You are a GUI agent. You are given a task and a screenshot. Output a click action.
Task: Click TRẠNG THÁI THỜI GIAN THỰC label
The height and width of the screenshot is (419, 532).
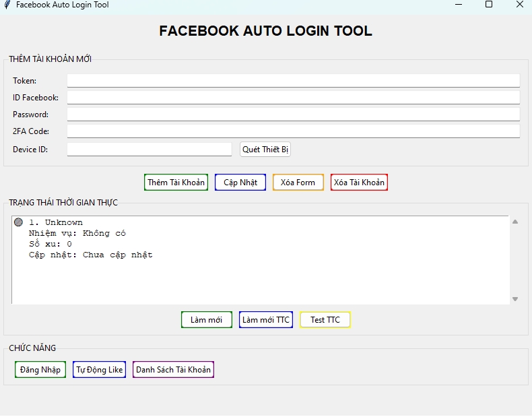(x=63, y=203)
